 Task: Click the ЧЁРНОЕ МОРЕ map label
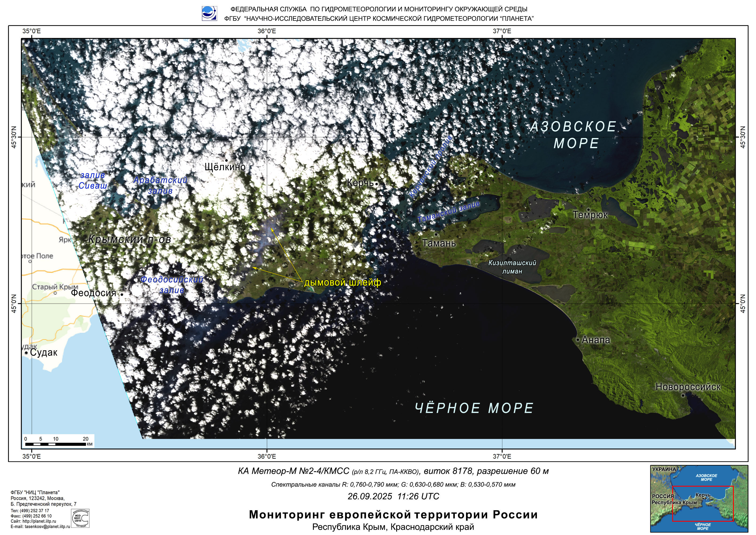[474, 408]
